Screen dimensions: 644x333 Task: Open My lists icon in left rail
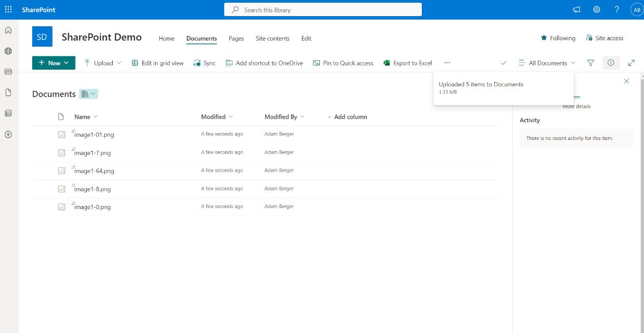(x=8, y=113)
